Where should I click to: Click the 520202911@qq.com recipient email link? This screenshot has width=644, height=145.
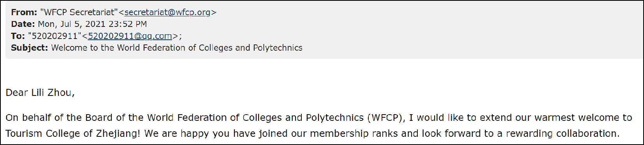click(130, 36)
